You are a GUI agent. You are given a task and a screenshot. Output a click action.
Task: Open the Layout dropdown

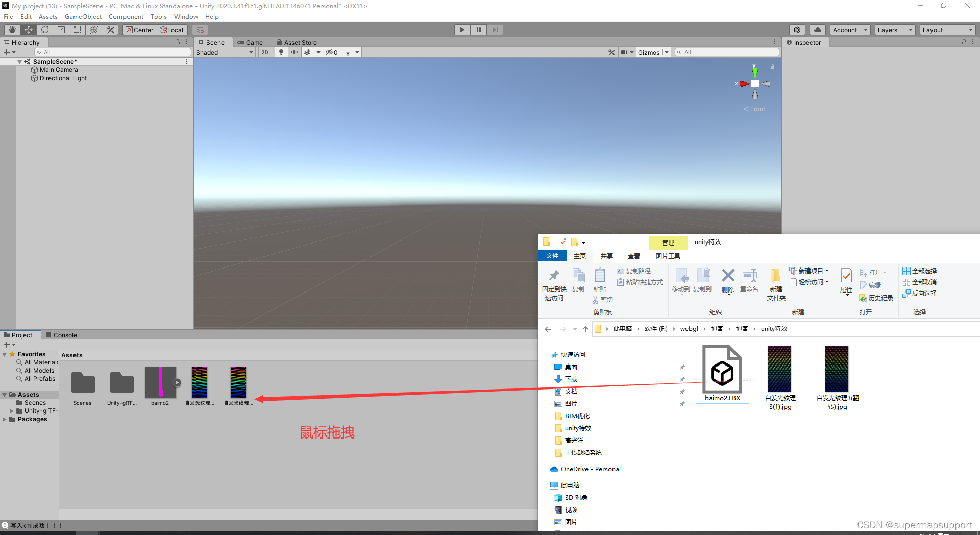tap(947, 29)
